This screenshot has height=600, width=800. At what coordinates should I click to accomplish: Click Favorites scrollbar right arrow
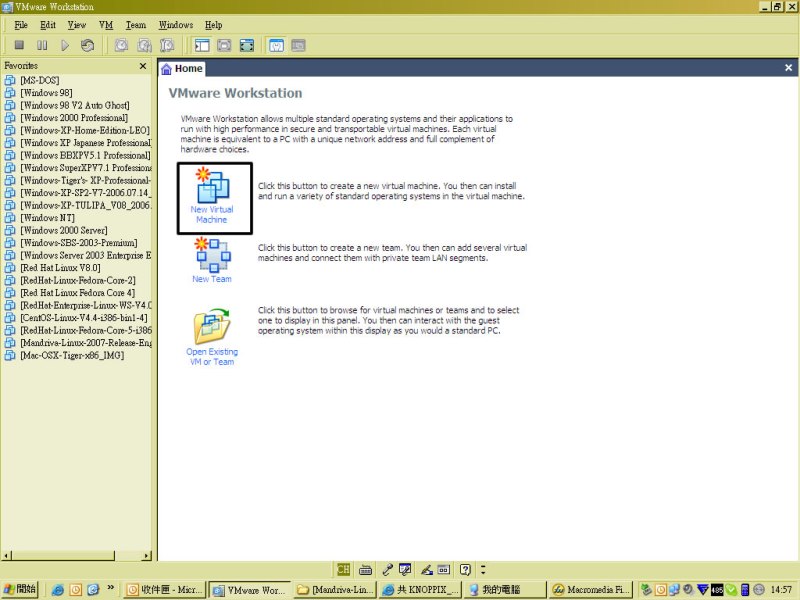click(x=147, y=555)
